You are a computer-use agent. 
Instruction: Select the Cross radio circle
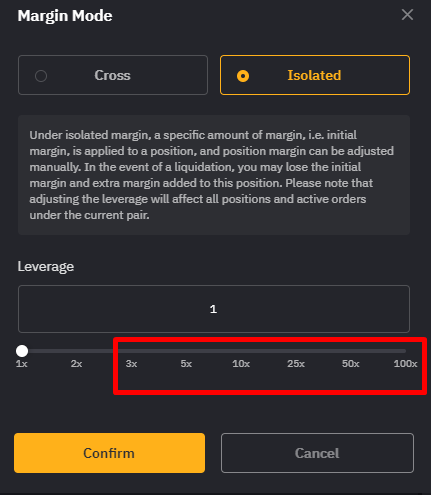[41, 76]
